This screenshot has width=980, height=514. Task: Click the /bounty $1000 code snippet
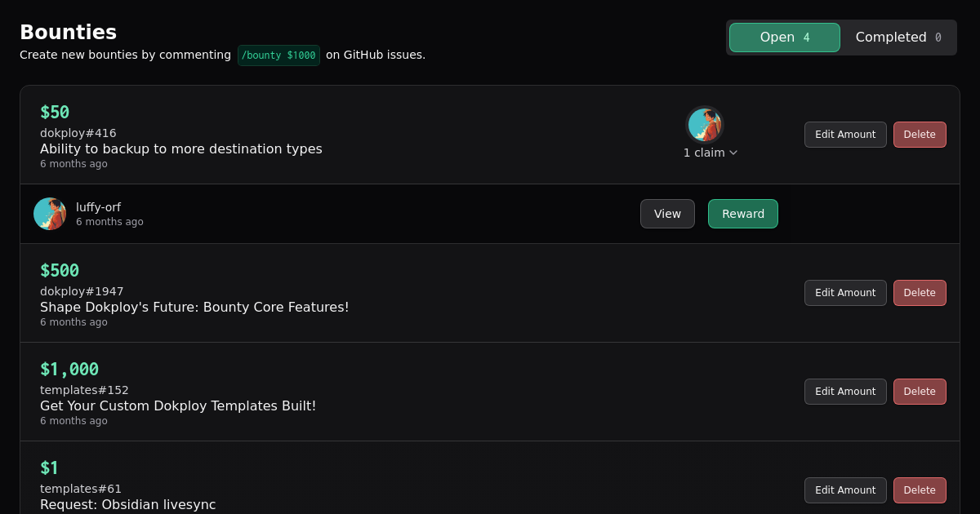(x=278, y=55)
